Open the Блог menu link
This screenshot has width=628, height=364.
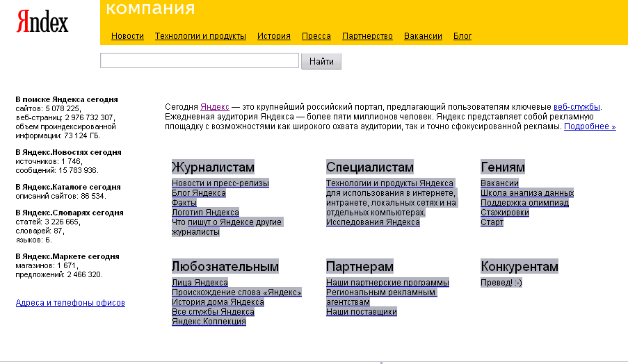(x=462, y=36)
